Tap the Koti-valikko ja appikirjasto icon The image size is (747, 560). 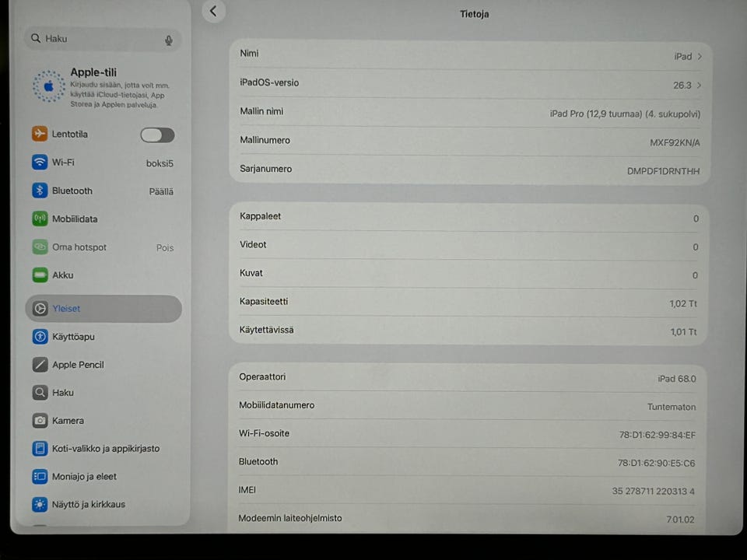pos(40,449)
